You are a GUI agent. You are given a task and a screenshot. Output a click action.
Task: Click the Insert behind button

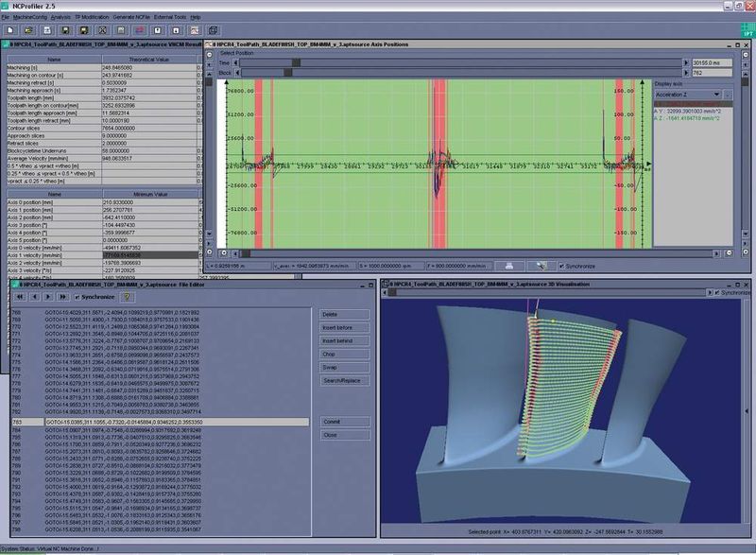tap(344, 341)
